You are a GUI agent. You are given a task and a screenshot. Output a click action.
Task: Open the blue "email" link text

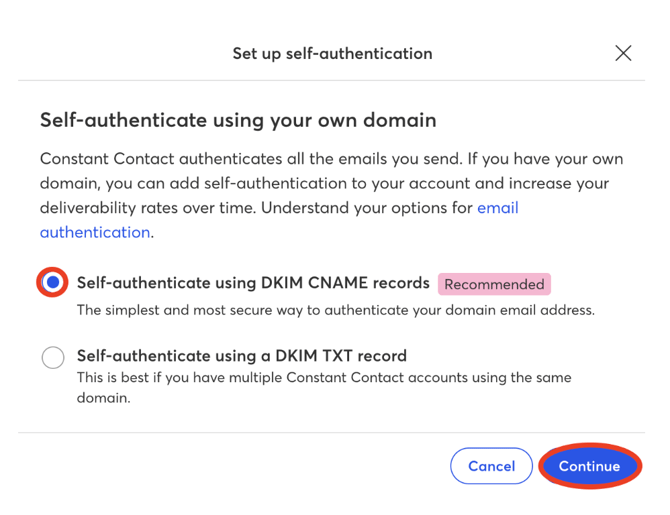pos(498,208)
